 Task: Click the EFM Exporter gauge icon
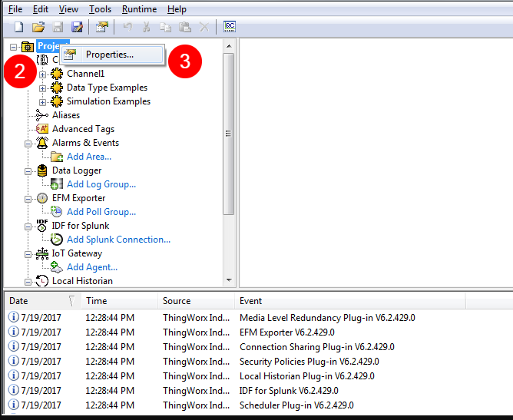click(x=42, y=198)
